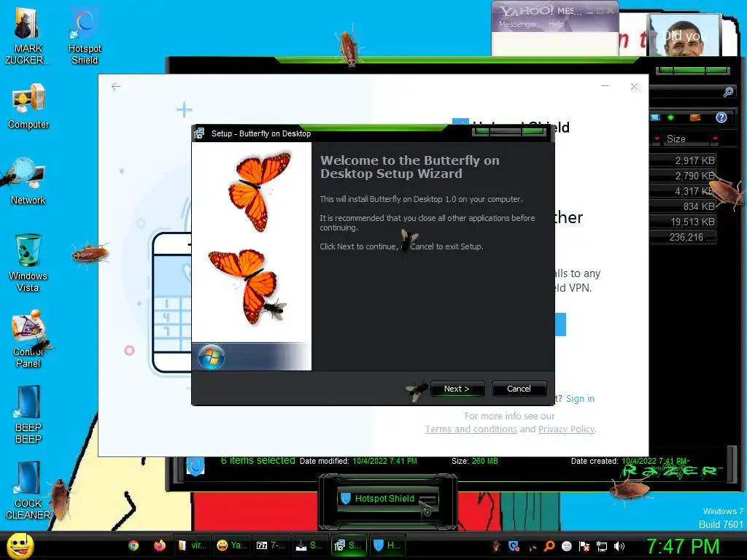Open the Computer desktop icon
Viewport: 747px width, 560px height.
(28, 106)
